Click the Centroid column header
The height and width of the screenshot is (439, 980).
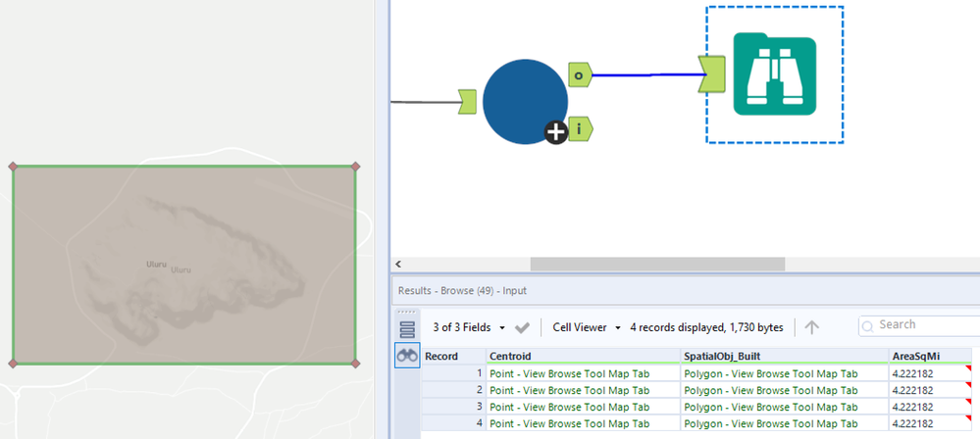pyautogui.click(x=583, y=357)
